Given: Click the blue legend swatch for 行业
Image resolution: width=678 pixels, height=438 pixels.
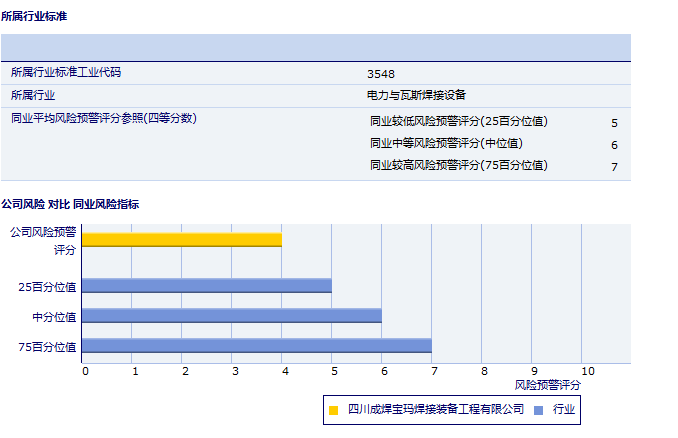Looking at the screenshot, I should 538,409.
